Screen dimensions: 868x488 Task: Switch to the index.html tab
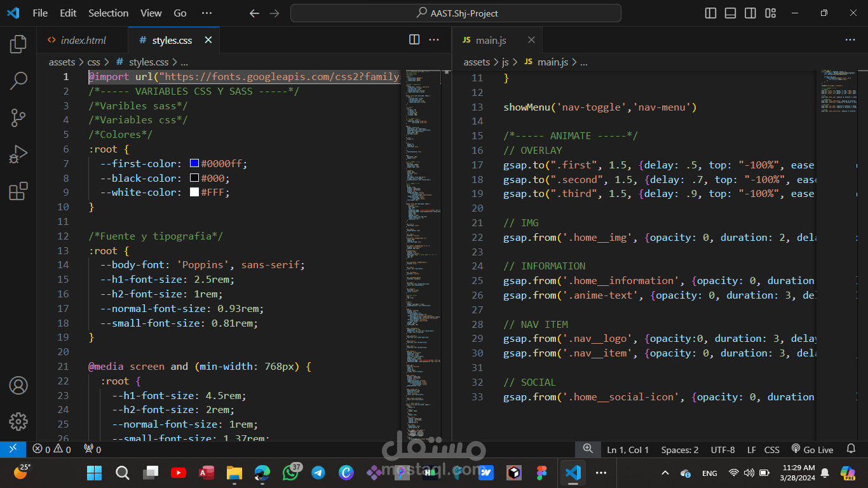(83, 40)
